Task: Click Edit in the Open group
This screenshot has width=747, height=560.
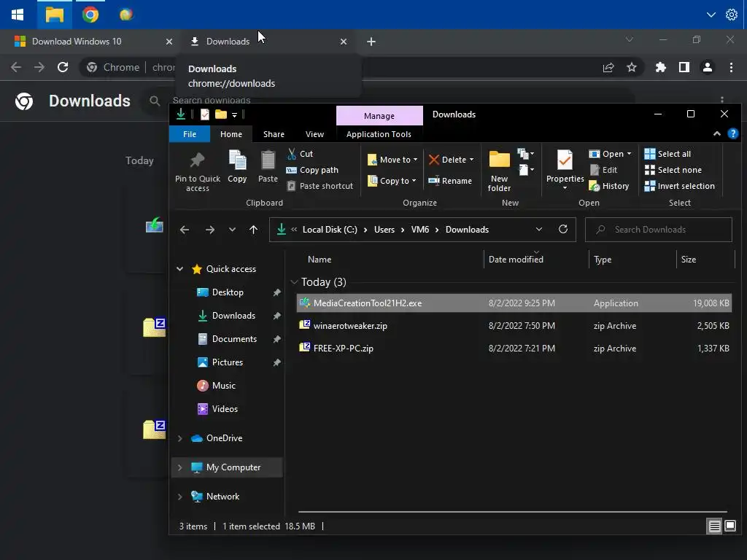Action: click(603, 170)
